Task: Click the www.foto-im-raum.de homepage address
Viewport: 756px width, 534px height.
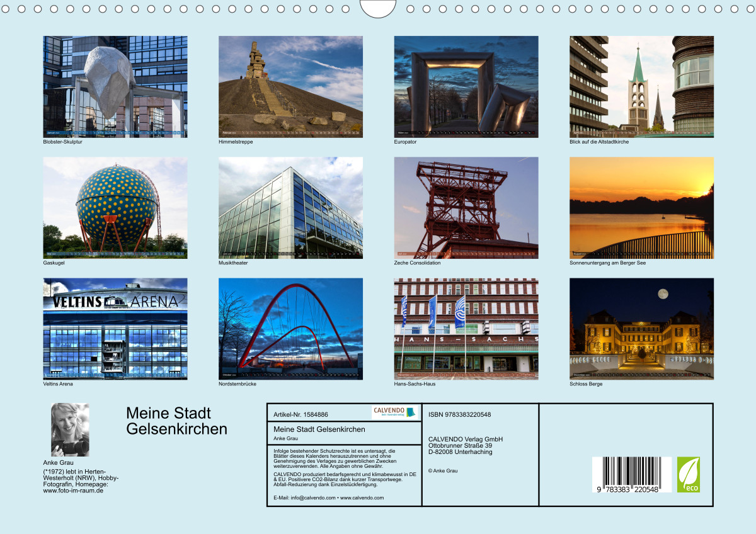Action: point(73,491)
